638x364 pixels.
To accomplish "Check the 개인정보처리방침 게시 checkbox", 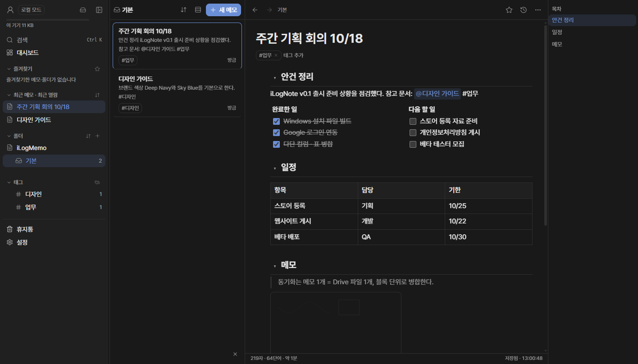I will click(413, 132).
